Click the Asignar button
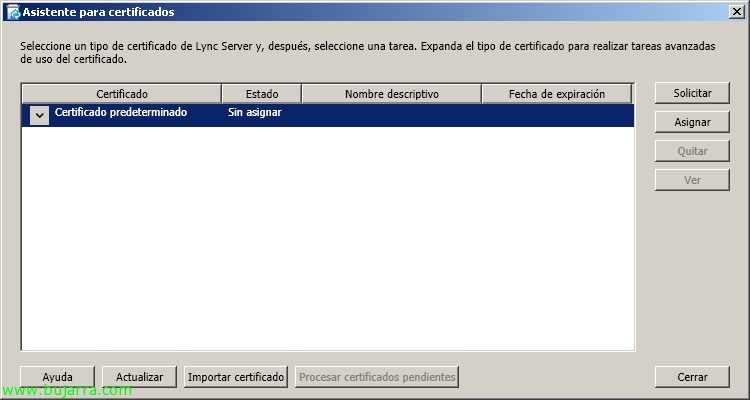This screenshot has height=400, width=750. click(692, 122)
